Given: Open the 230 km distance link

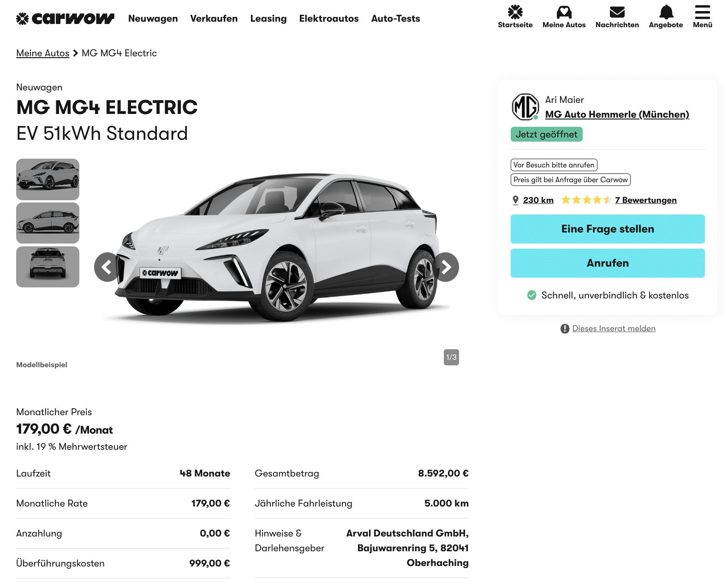Looking at the screenshot, I should [538, 200].
